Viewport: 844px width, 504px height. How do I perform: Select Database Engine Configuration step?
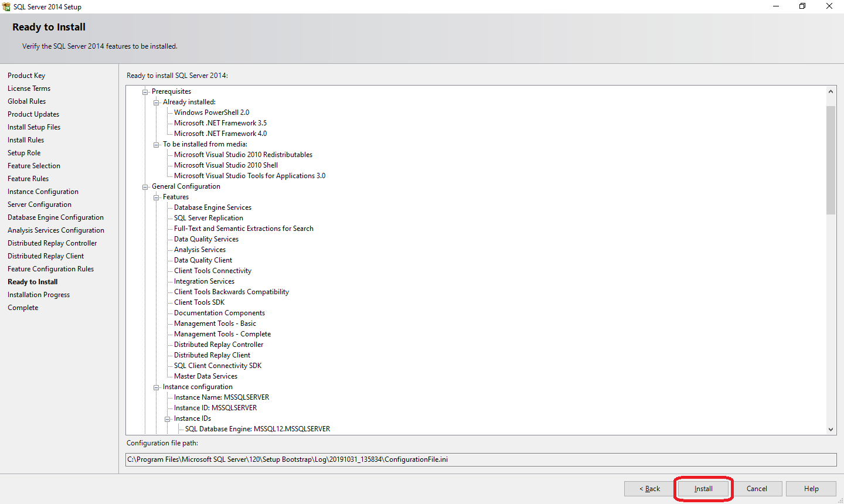pos(56,217)
